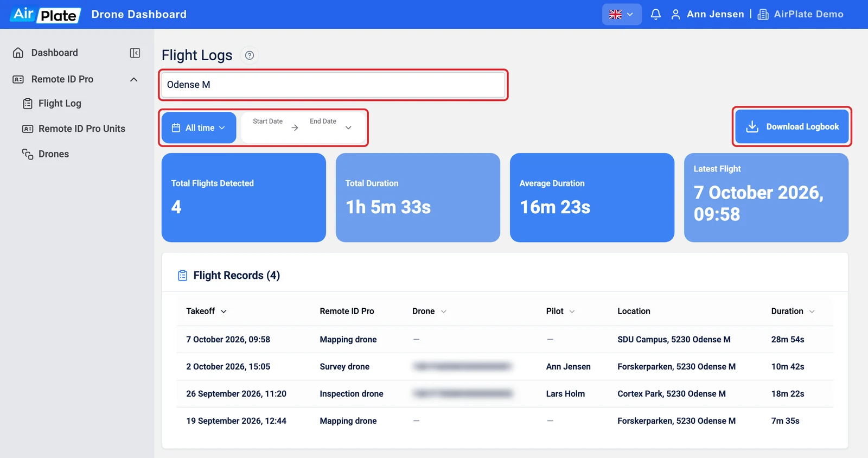Click the 19 September 2026, 12:44 takeoff
The width and height of the screenshot is (868, 458).
point(236,421)
